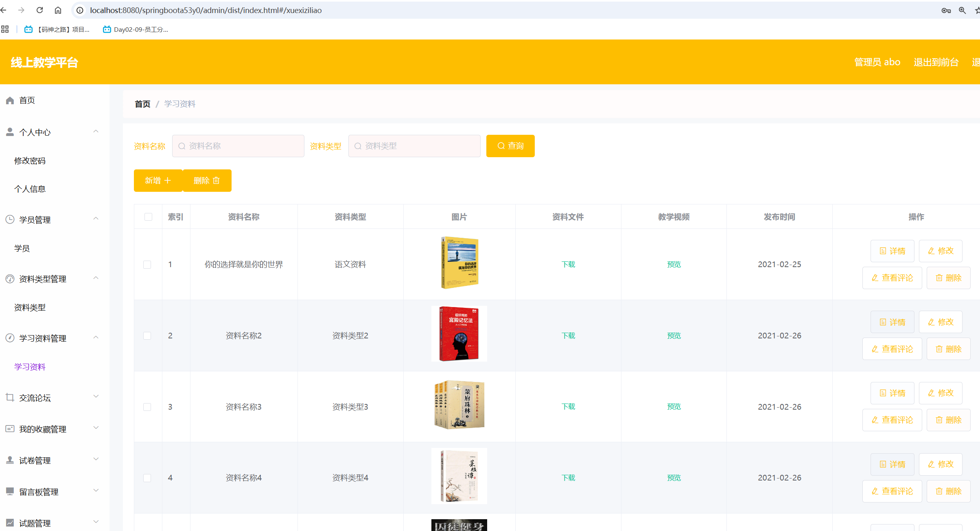
Task: Download the file for 资料名称3
Action: pyautogui.click(x=568, y=406)
